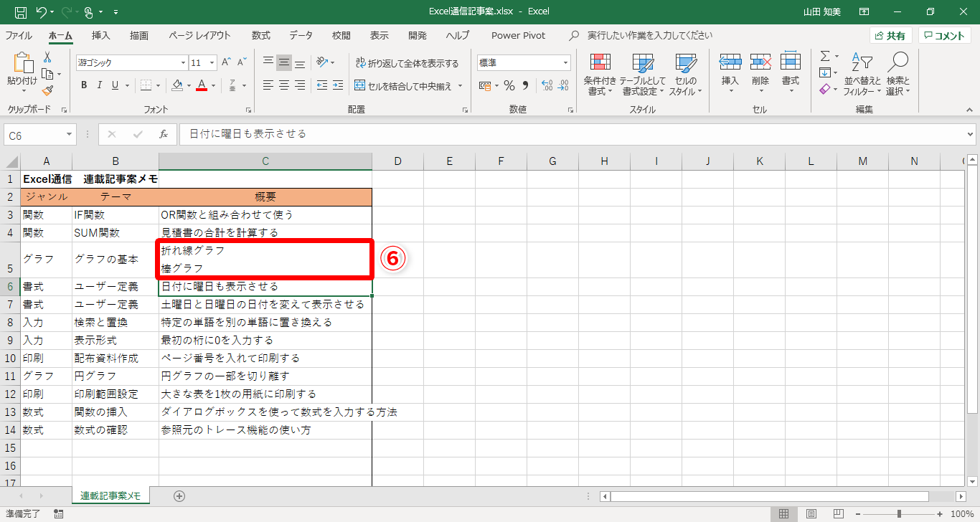Open the Fill options icon

825,72
